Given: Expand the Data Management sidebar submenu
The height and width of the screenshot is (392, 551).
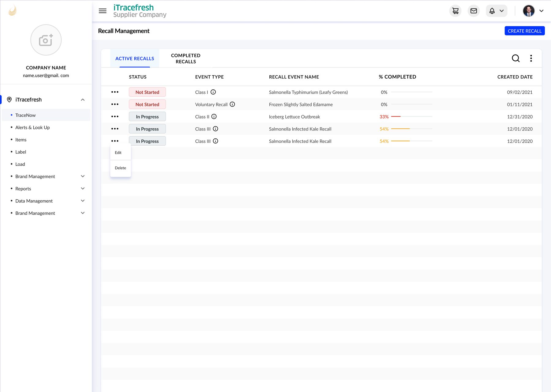Looking at the screenshot, I should pyautogui.click(x=83, y=201).
